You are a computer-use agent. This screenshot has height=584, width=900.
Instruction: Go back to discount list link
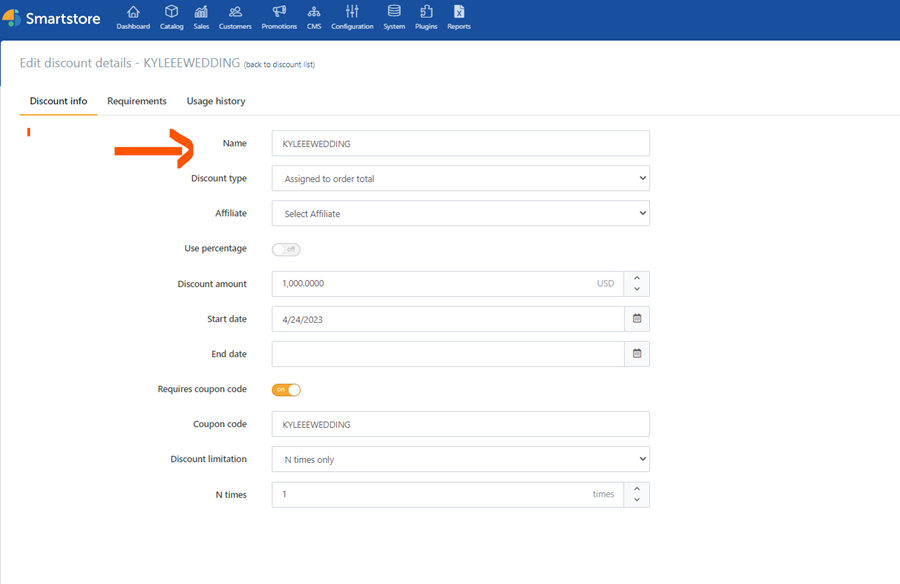click(280, 64)
